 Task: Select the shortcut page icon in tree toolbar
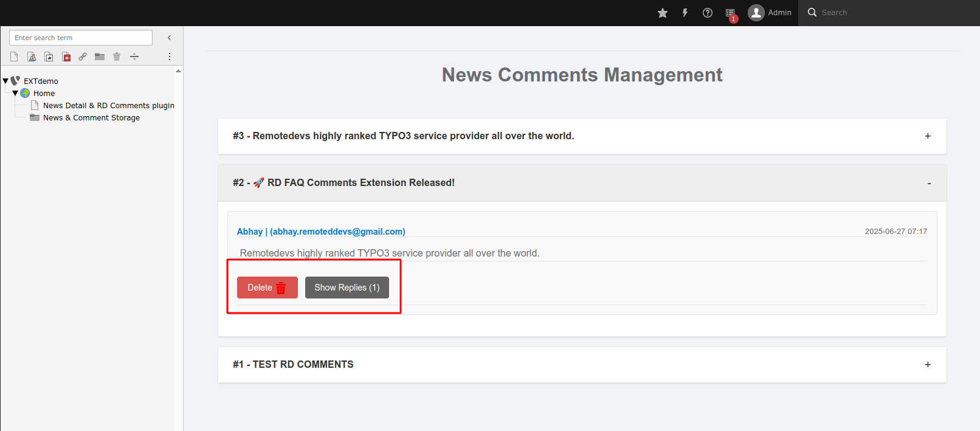pos(49,57)
